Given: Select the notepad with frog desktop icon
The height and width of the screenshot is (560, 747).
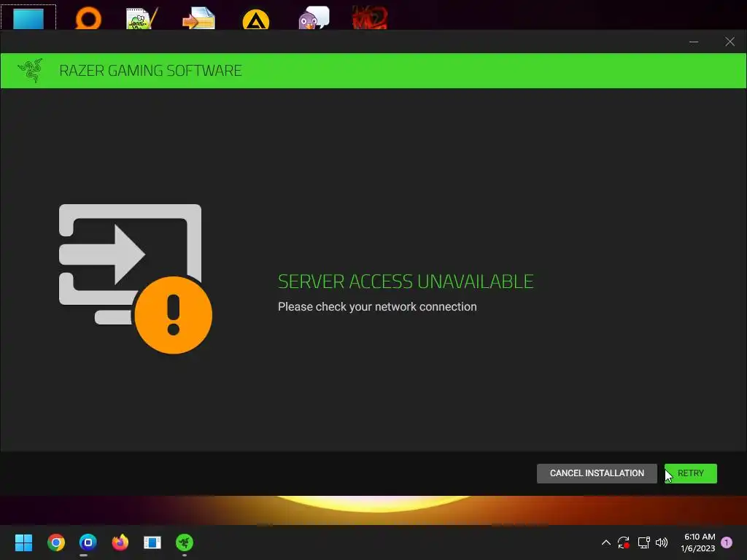Looking at the screenshot, I should pyautogui.click(x=142, y=18).
